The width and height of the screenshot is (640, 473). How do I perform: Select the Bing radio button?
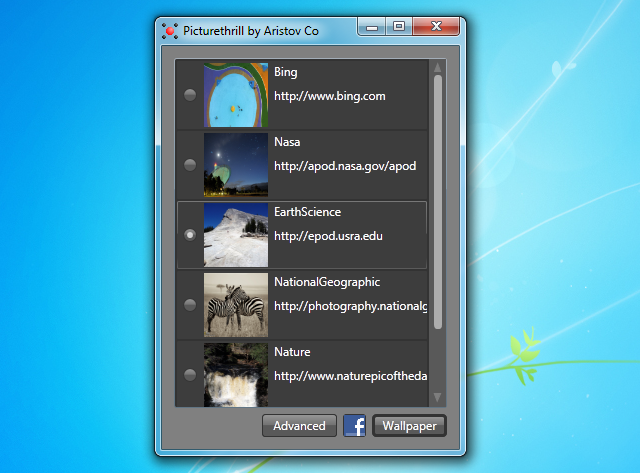coord(190,95)
